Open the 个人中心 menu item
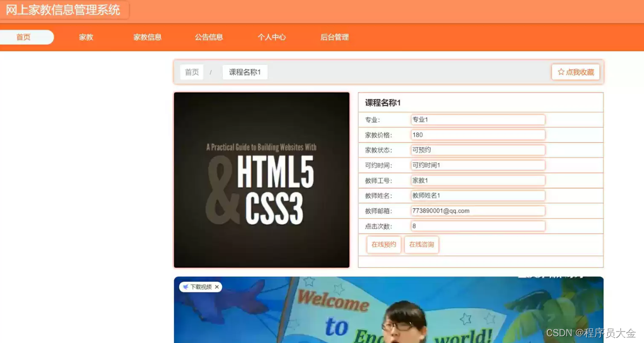Screen dimensions: 644x343 coord(272,37)
